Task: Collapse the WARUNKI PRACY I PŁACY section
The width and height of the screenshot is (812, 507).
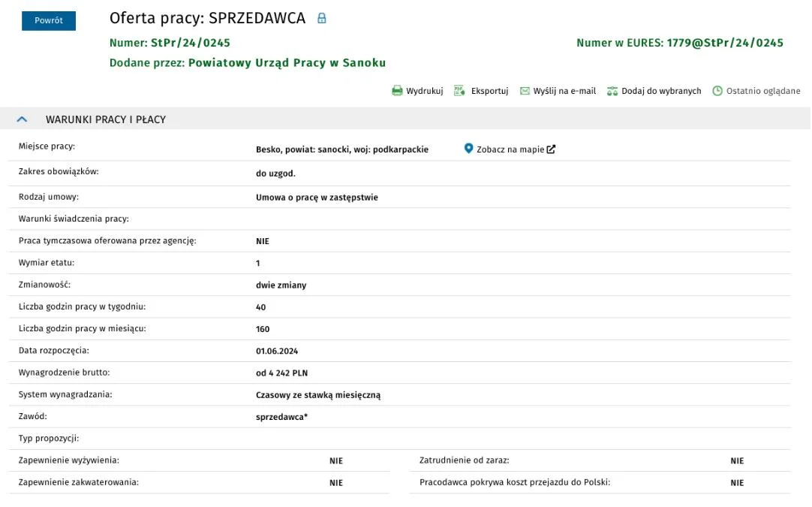Action: click(22, 119)
